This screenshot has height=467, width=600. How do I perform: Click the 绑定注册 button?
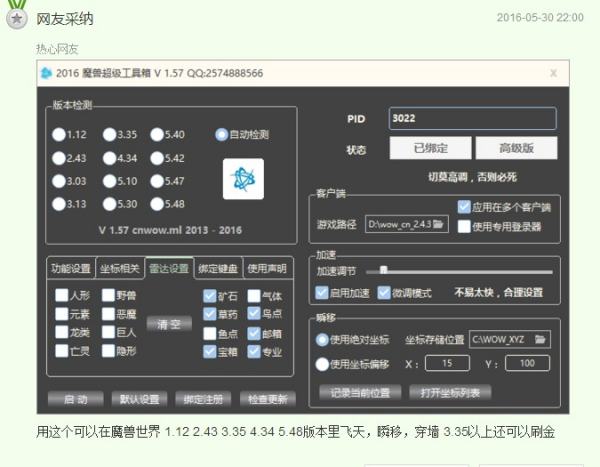pos(203,399)
